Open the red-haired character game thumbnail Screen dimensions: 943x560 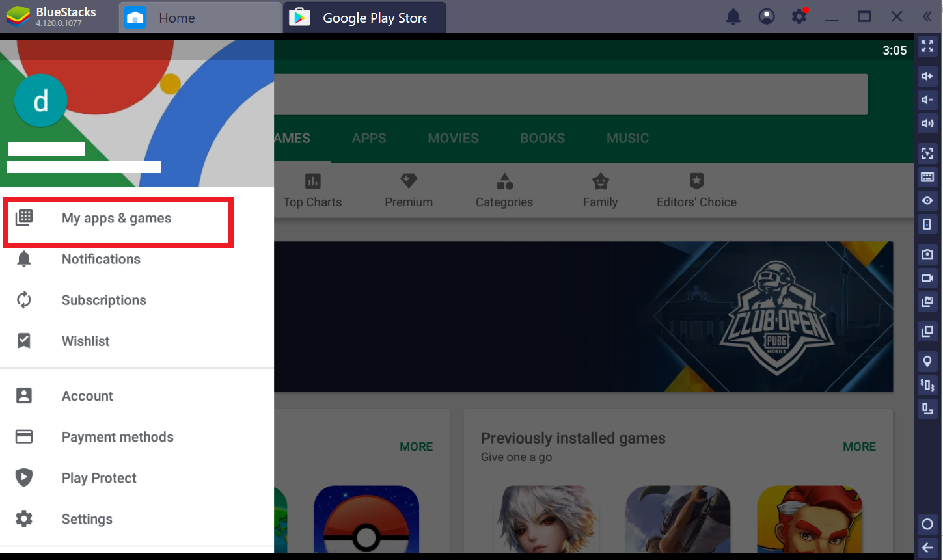pyautogui.click(x=810, y=519)
